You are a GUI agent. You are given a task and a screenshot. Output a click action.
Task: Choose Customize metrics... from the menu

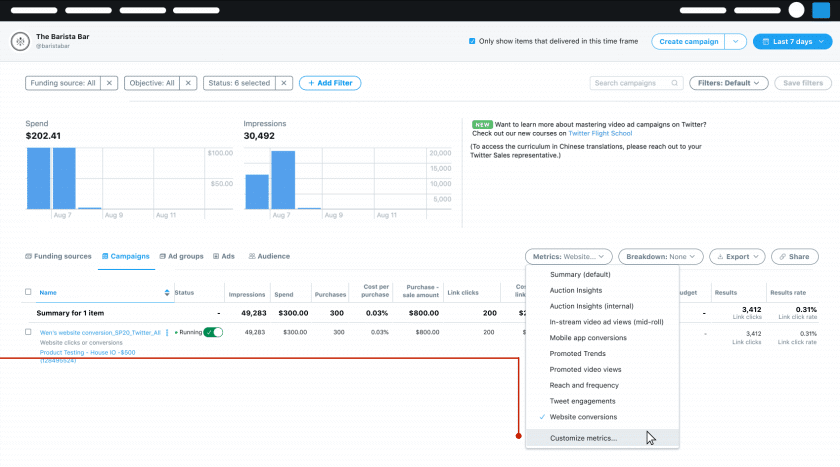(584, 438)
